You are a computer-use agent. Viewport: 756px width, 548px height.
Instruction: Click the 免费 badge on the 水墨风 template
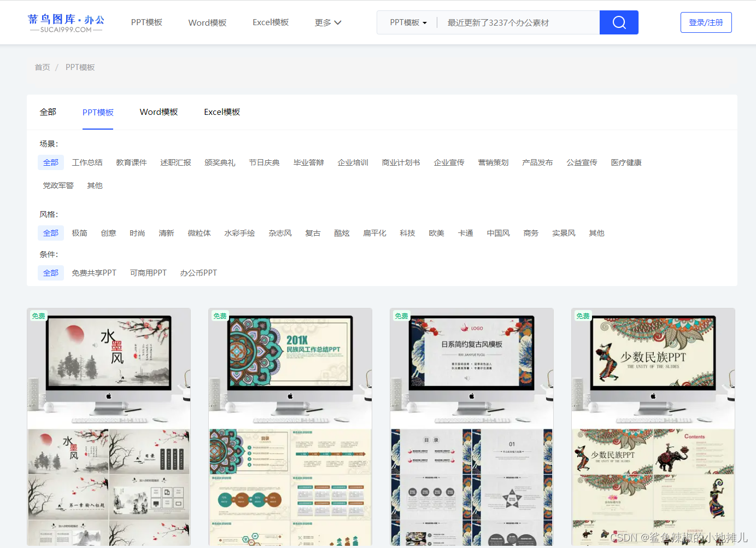tap(38, 316)
